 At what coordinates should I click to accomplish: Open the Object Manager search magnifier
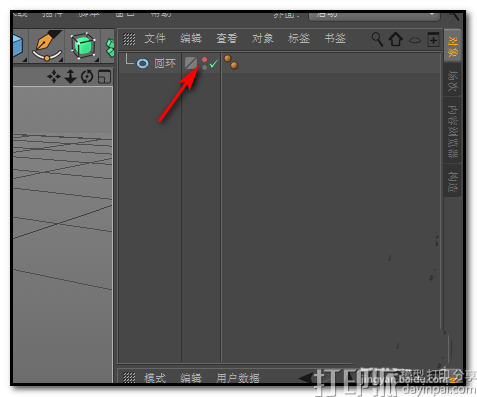pyautogui.click(x=377, y=39)
